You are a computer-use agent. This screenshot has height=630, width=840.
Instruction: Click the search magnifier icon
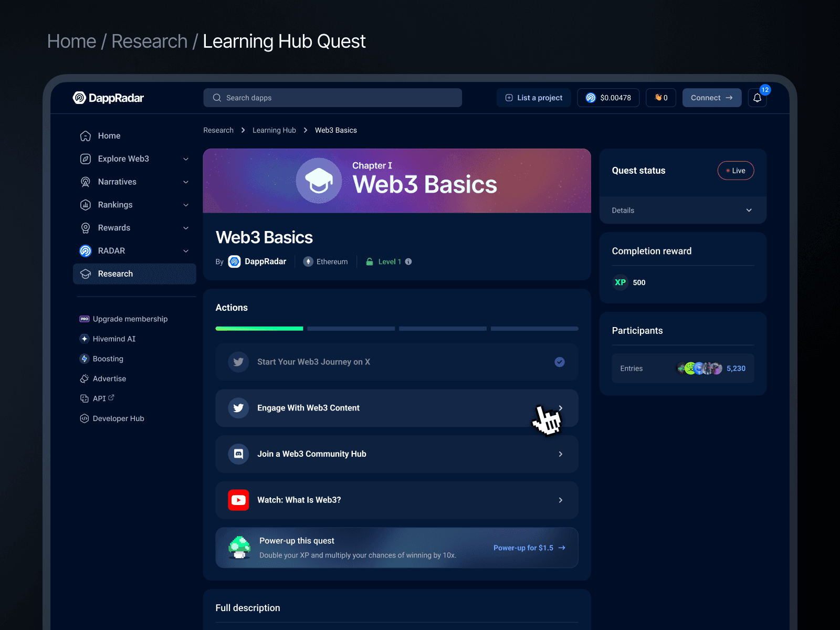click(217, 98)
